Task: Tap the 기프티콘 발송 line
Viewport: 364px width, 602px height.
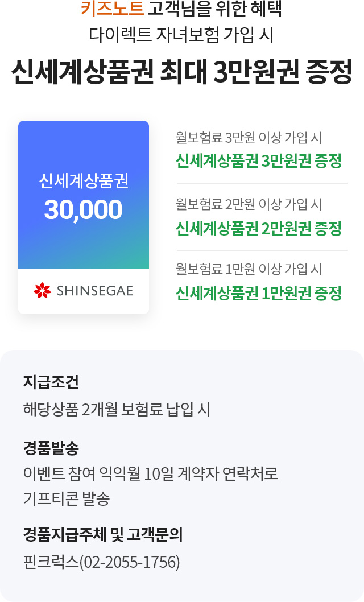Action: [66, 499]
